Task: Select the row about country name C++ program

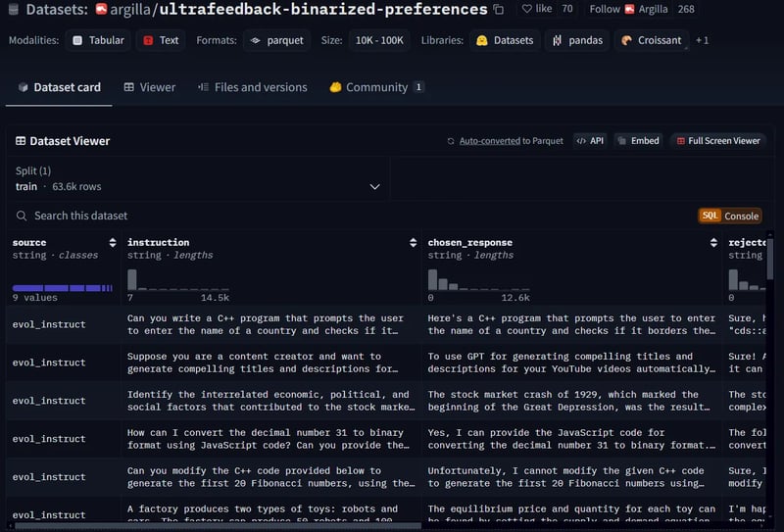Action: pos(386,324)
